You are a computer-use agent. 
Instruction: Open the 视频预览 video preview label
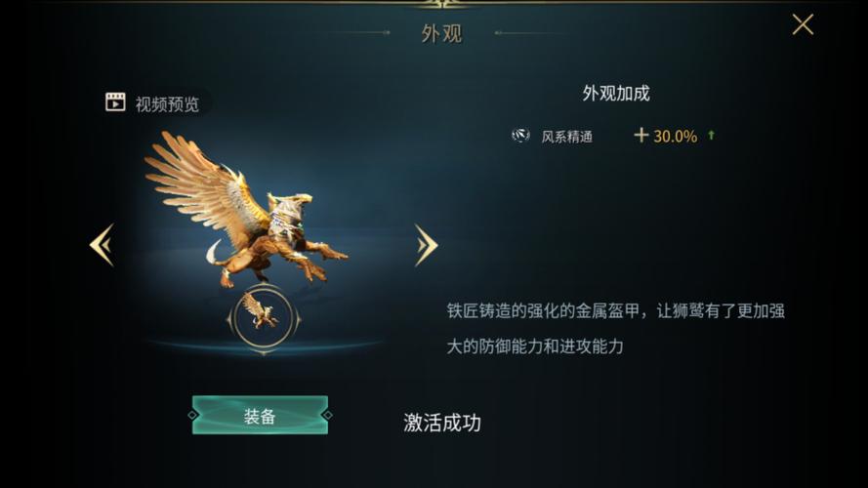coord(167,104)
